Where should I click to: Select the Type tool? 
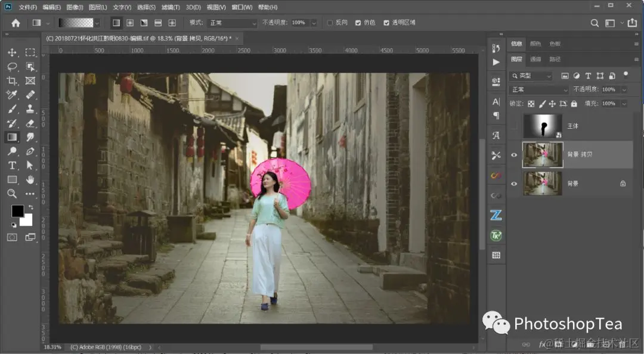click(12, 165)
